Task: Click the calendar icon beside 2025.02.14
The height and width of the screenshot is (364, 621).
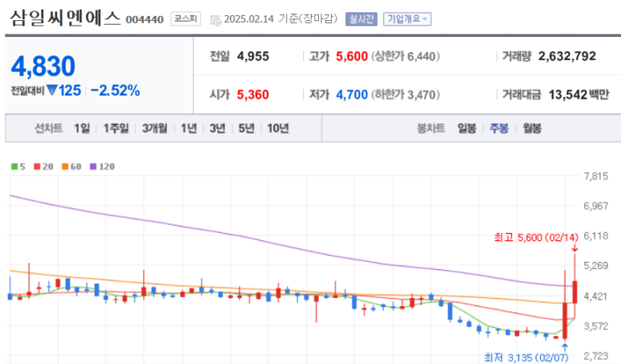Action: (x=215, y=20)
